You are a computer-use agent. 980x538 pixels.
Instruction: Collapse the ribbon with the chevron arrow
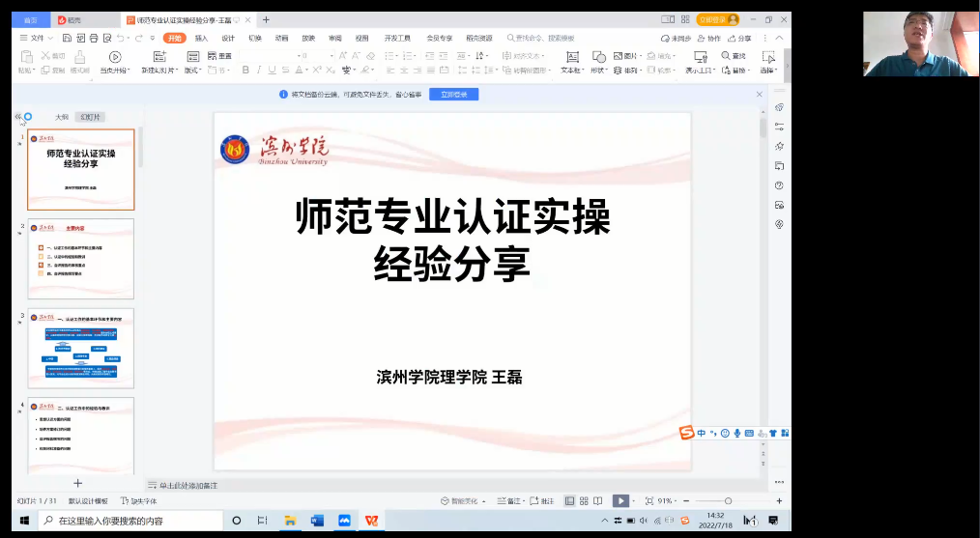coord(779,38)
